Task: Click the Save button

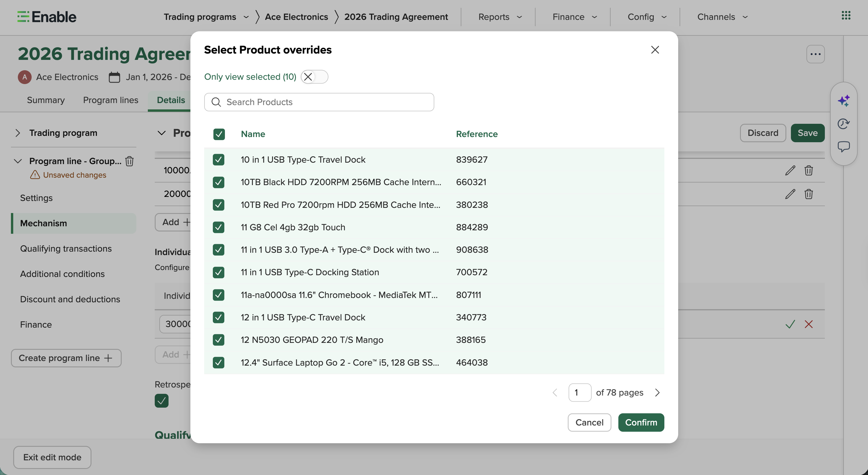Action: coord(807,133)
